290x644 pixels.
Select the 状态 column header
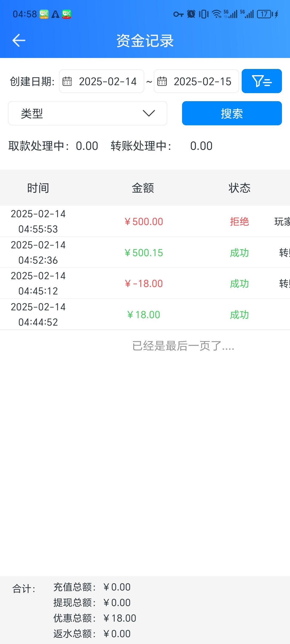coord(240,188)
